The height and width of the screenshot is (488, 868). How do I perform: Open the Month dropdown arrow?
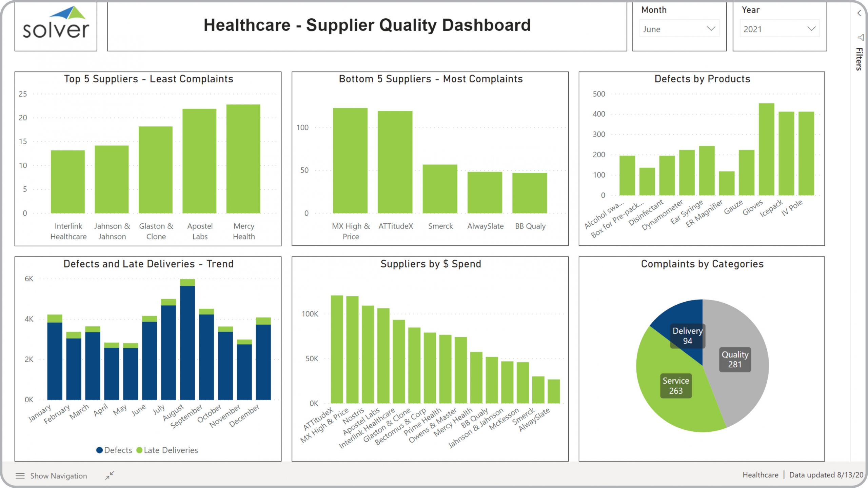tap(711, 29)
